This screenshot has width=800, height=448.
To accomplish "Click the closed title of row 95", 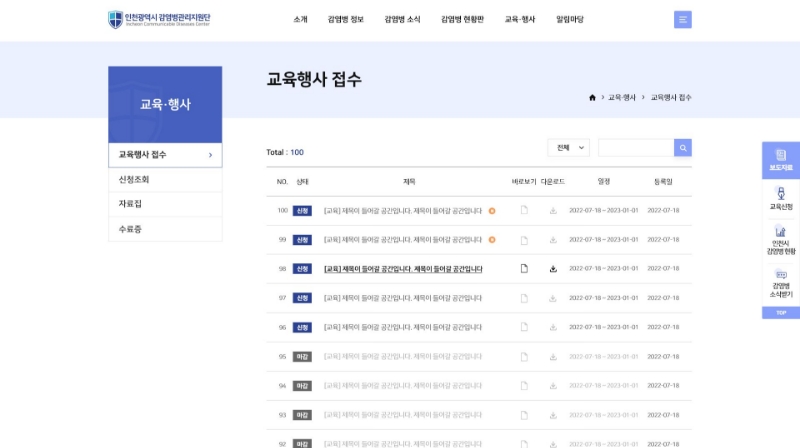I will pyautogui.click(x=403, y=357).
